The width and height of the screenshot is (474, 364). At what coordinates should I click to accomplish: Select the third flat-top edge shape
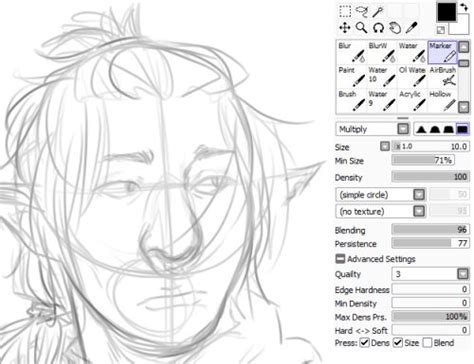click(448, 129)
